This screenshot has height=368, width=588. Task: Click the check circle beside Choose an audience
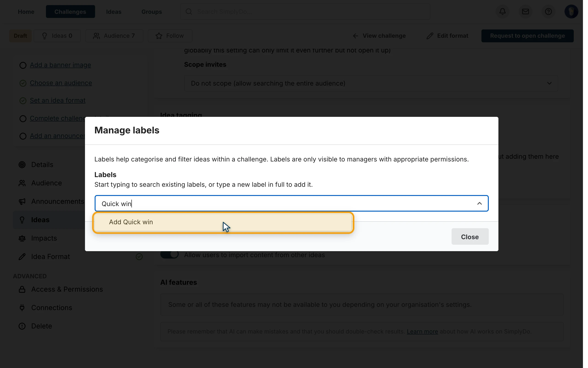click(x=23, y=83)
